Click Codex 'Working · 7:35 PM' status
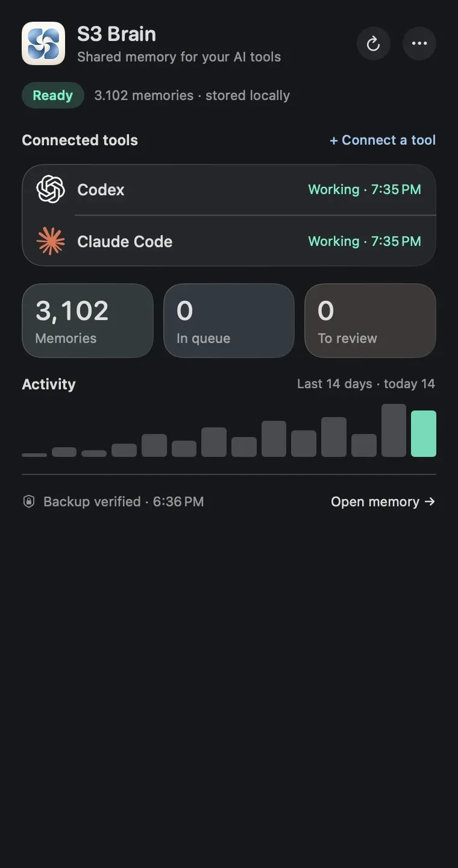 click(x=365, y=189)
